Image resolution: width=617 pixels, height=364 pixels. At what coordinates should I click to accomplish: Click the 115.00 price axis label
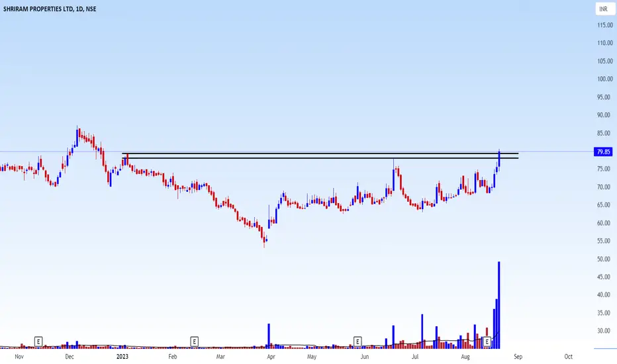pos(605,24)
